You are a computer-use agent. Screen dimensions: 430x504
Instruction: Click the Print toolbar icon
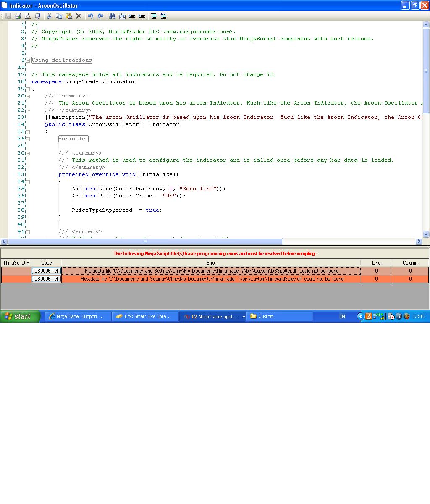[18, 16]
